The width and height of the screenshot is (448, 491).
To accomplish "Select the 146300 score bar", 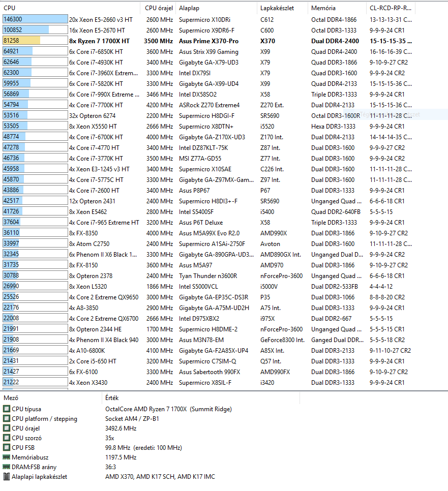I will (35, 19).
